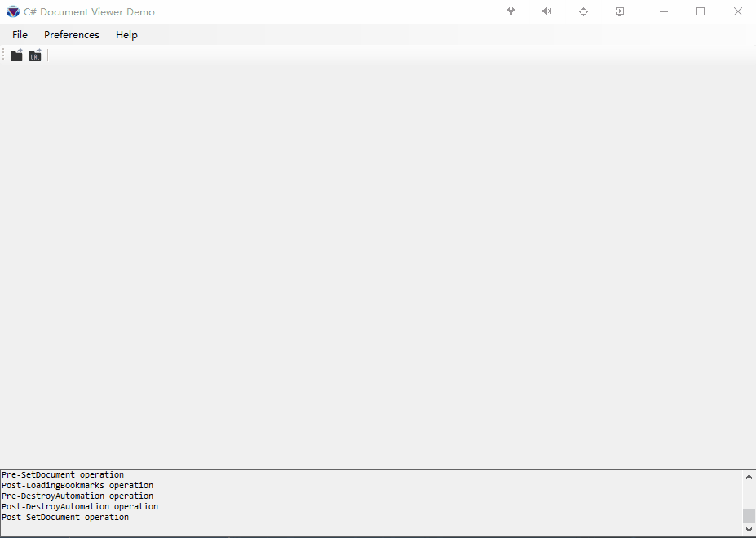Open a document using the folder icon
Image resolution: width=756 pixels, height=538 pixels.
point(16,55)
